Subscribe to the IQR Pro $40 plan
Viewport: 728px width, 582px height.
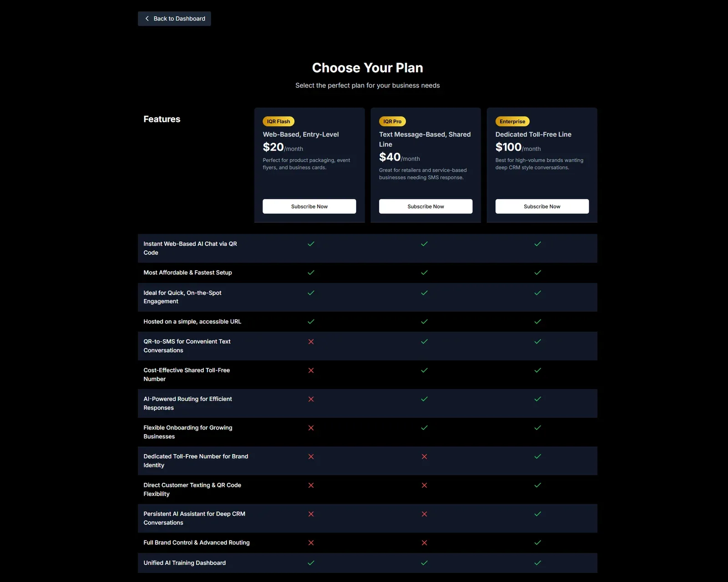pyautogui.click(x=425, y=206)
